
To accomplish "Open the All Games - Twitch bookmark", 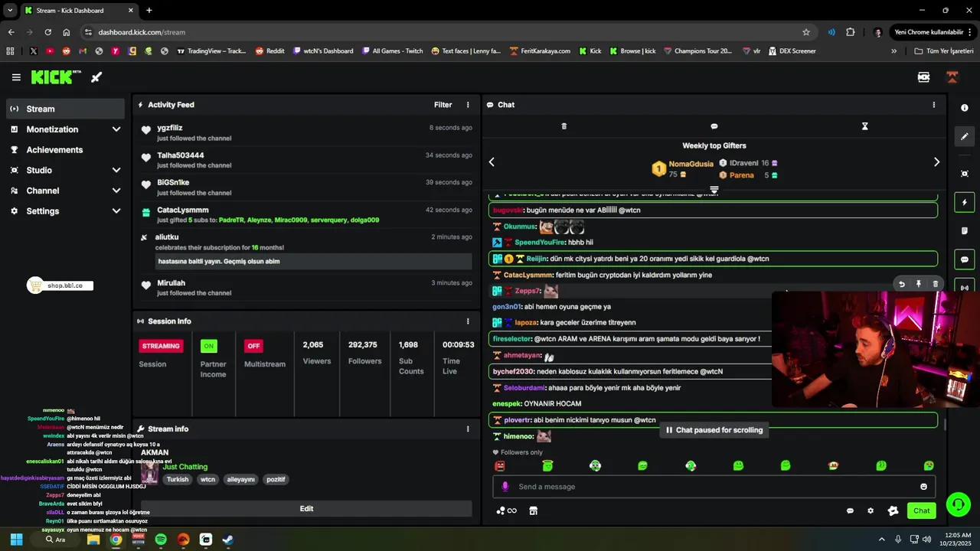I will tap(391, 51).
